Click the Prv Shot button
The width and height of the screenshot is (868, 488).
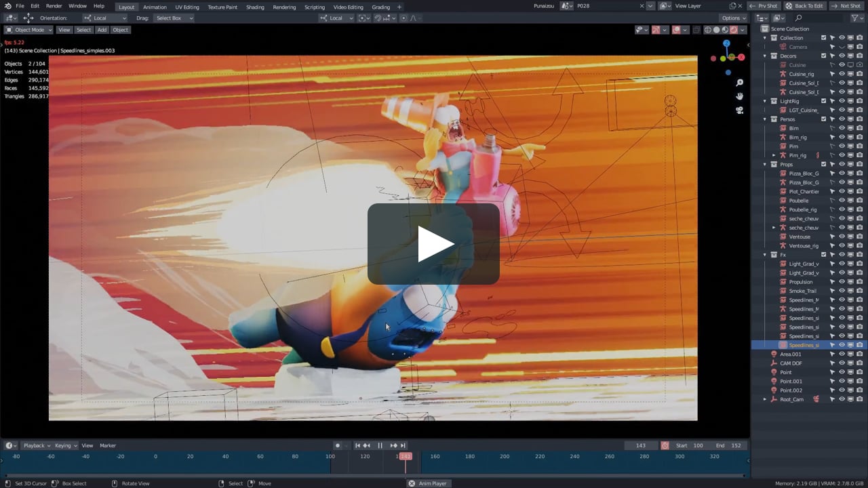click(x=765, y=6)
